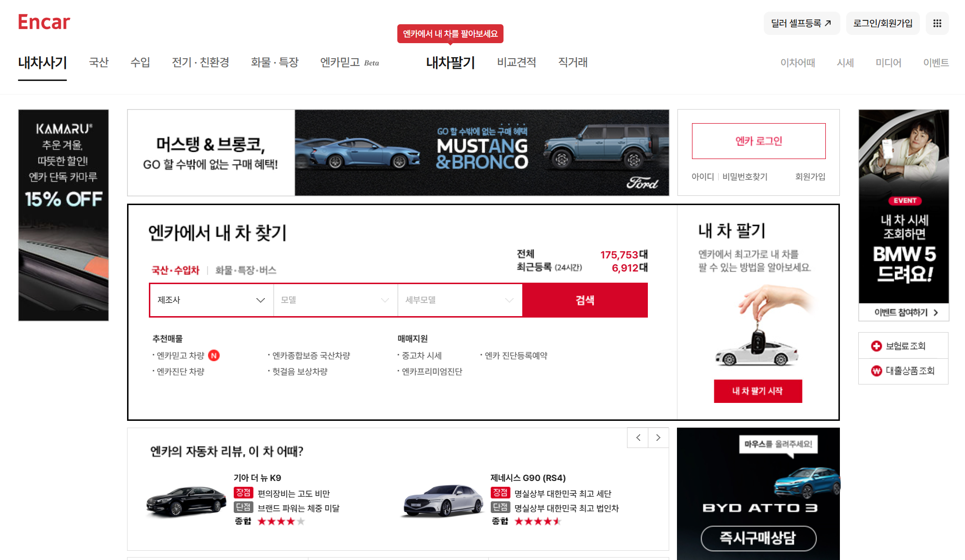Open the 내차팔기 navigation menu
This screenshot has height=560, width=965.
click(450, 63)
